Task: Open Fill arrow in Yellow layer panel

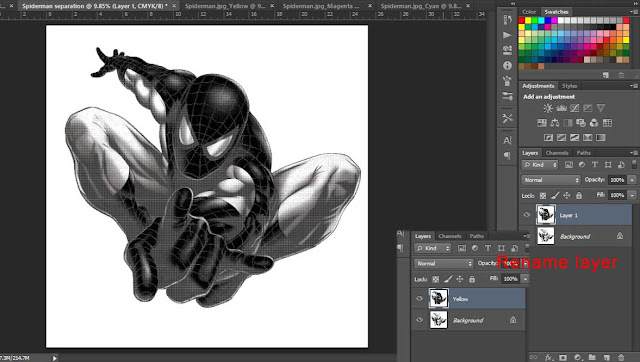Action: (525, 279)
